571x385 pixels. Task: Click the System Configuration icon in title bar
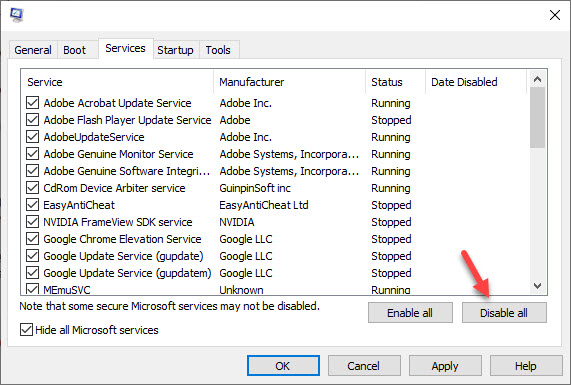pyautogui.click(x=16, y=15)
